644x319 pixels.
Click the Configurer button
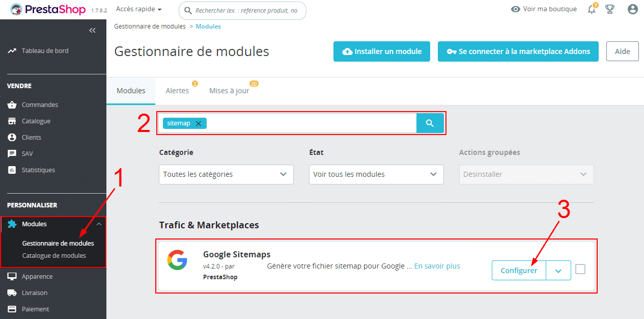(519, 271)
